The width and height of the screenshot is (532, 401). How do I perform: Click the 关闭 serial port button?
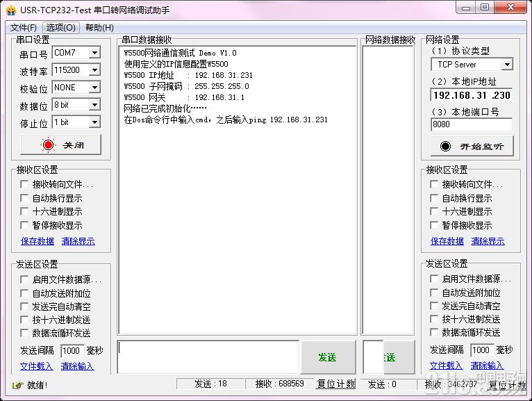(60, 145)
